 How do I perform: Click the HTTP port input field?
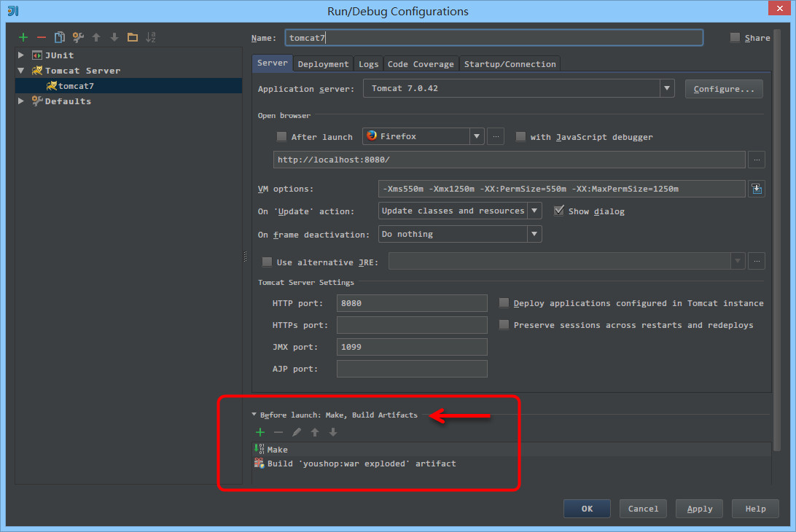pos(412,303)
